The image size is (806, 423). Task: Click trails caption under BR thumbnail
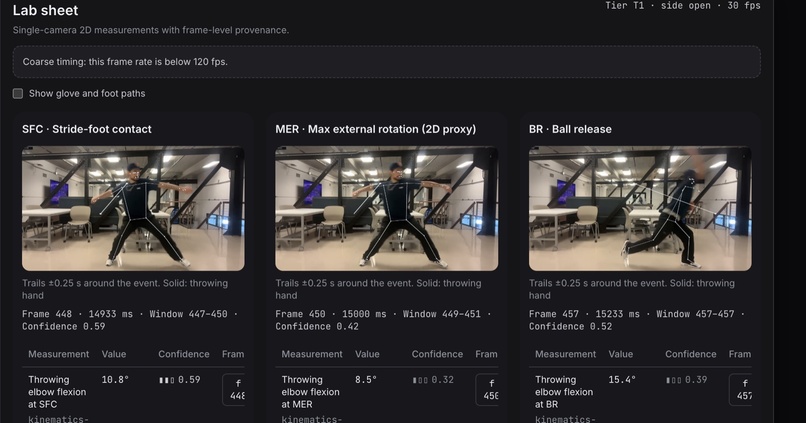[632, 289]
